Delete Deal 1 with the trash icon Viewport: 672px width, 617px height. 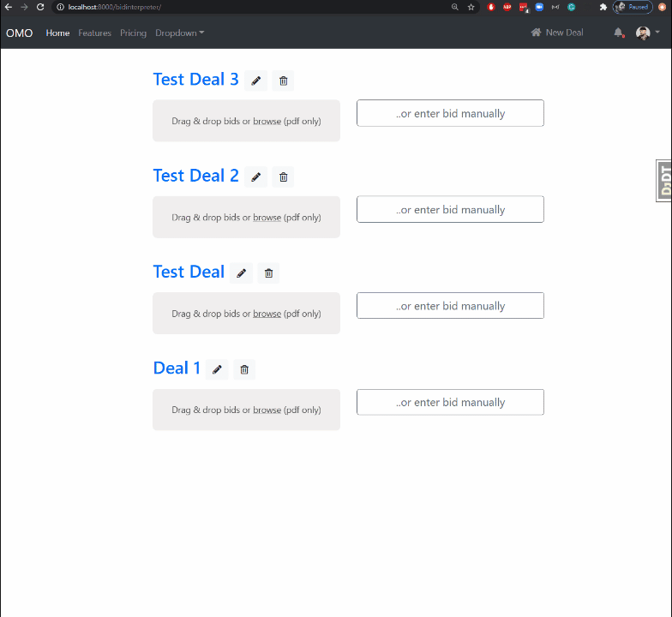click(x=244, y=369)
